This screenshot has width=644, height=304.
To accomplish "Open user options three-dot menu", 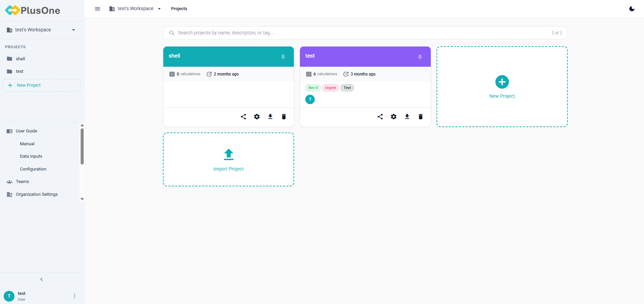I will coord(75,296).
